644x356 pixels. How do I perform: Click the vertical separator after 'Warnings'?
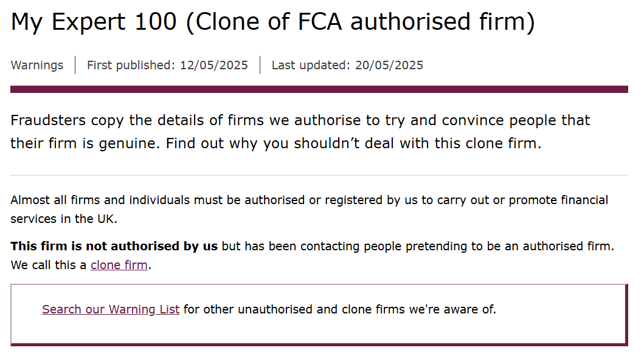point(75,65)
